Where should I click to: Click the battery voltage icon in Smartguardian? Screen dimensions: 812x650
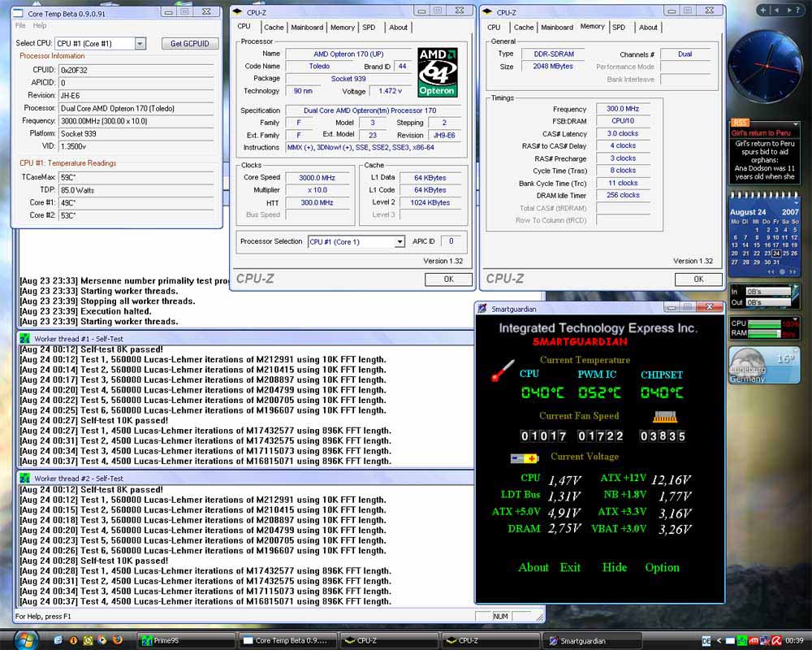(x=524, y=458)
